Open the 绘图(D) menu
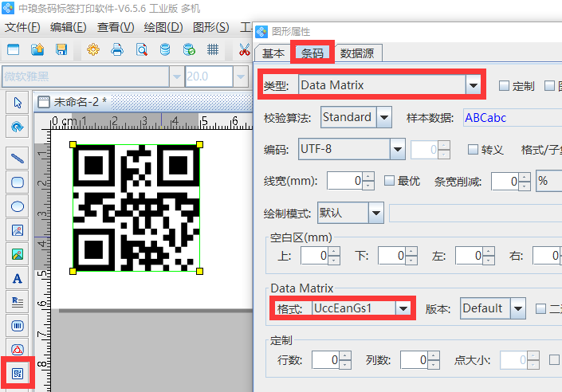 point(163,27)
